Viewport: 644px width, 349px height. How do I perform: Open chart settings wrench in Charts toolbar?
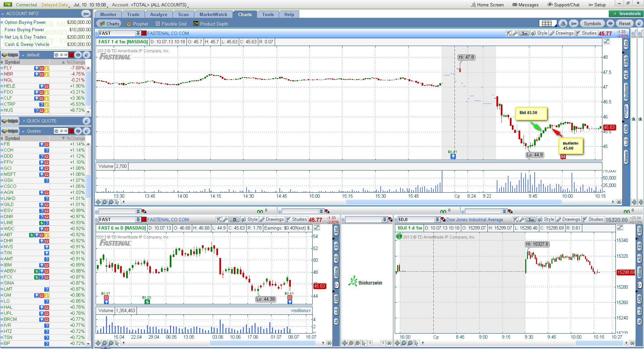point(574,23)
